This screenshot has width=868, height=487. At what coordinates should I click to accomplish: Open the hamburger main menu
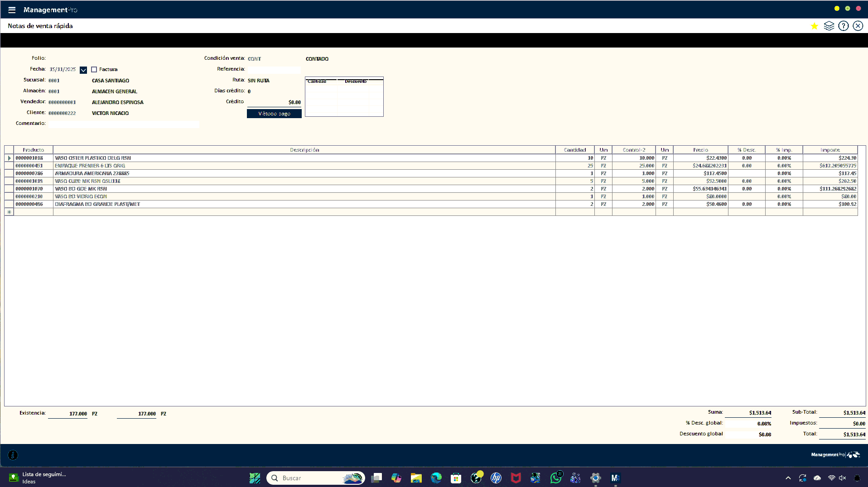pos(12,10)
